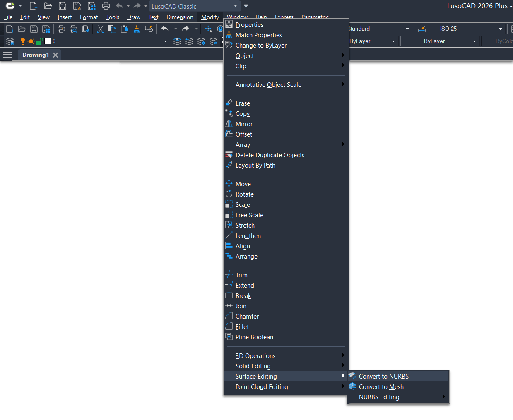Image resolution: width=513 pixels, height=420 pixels.
Task: Click the Pan tool icon in standard toolbar
Action: pos(209,29)
